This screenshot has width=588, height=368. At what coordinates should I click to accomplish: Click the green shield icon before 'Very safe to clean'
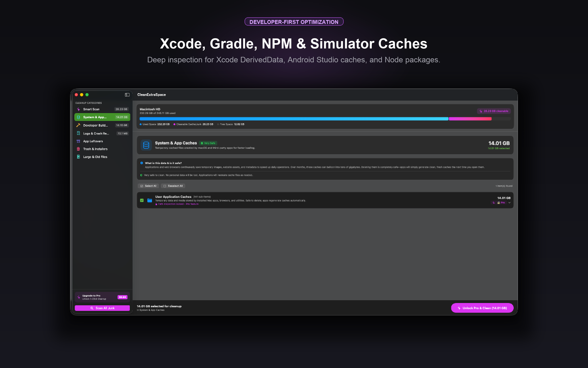[x=141, y=175]
